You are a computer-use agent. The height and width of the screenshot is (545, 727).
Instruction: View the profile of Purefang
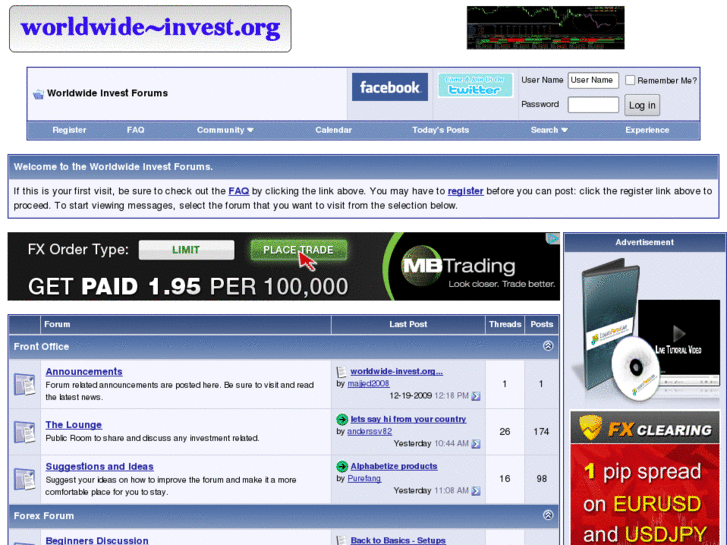click(x=364, y=478)
